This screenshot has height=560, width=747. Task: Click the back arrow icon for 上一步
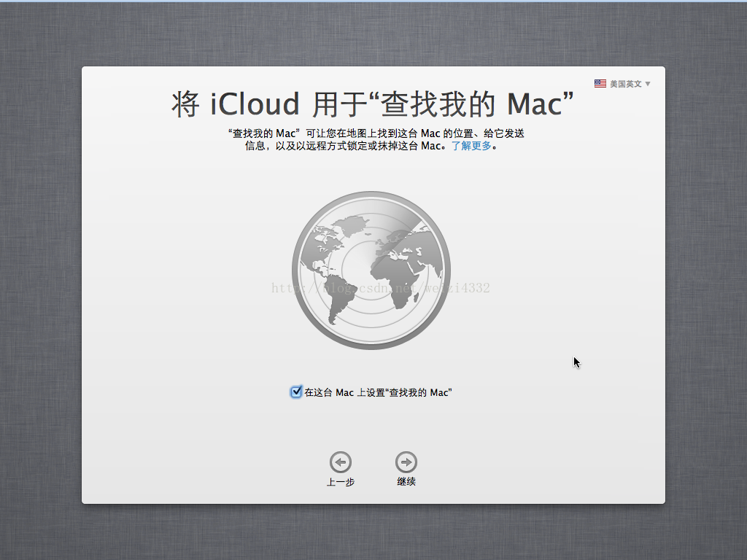pos(341,462)
